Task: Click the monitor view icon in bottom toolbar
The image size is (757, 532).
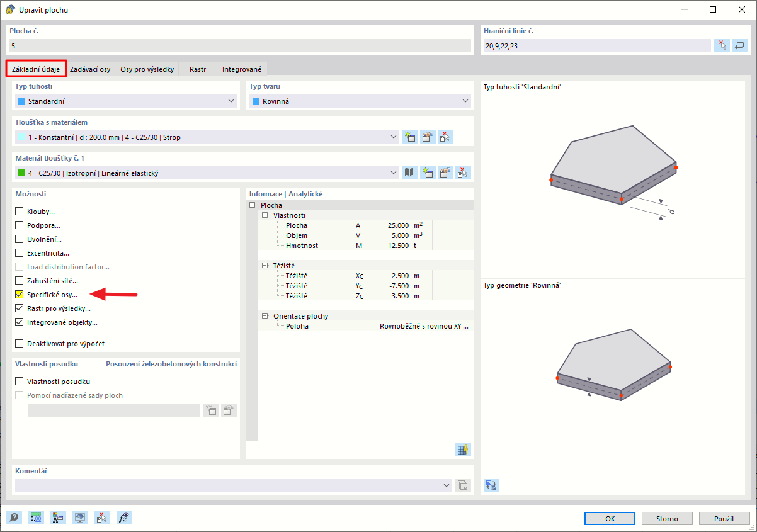Action: pos(81,518)
